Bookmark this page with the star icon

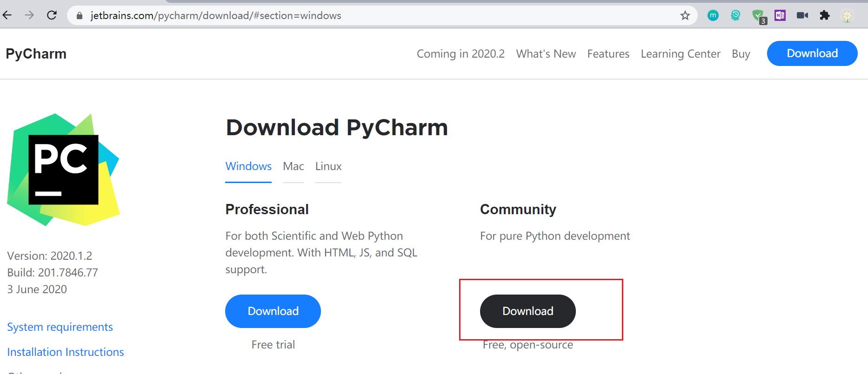[685, 16]
